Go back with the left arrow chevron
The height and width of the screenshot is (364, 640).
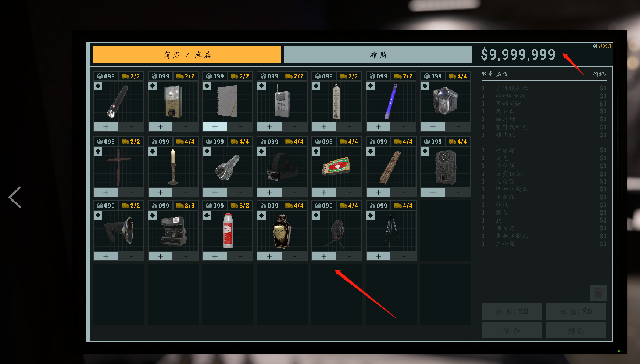pos(15,197)
